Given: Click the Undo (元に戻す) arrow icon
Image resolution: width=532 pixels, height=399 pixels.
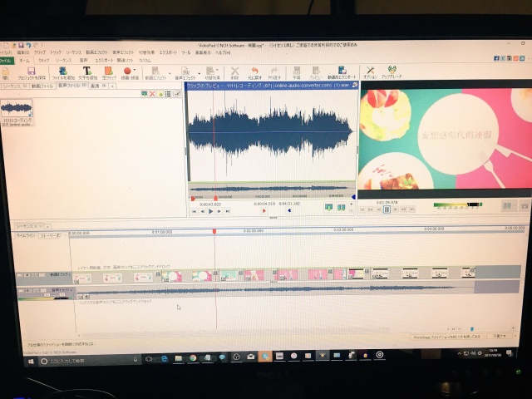Looking at the screenshot, I should point(254,71).
